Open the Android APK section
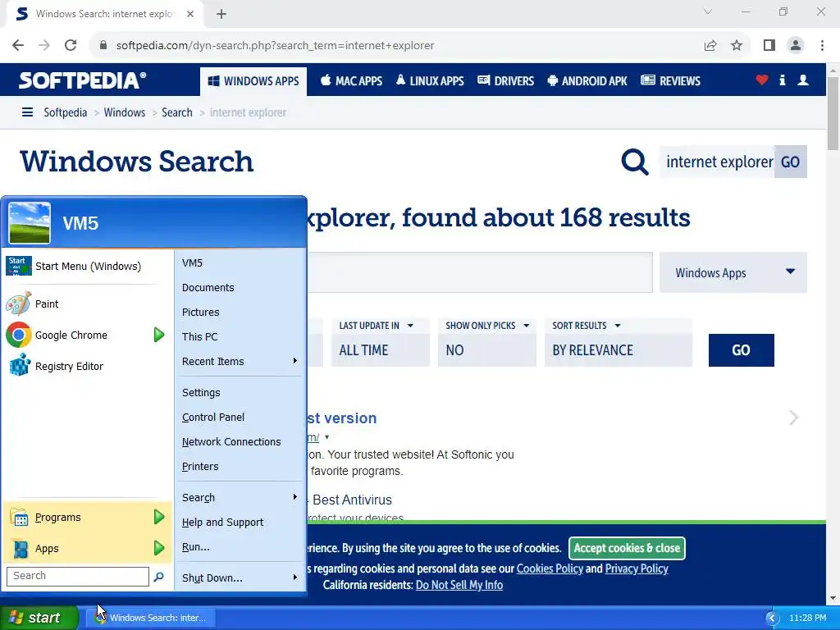Viewport: 840px width, 630px height. tap(587, 81)
